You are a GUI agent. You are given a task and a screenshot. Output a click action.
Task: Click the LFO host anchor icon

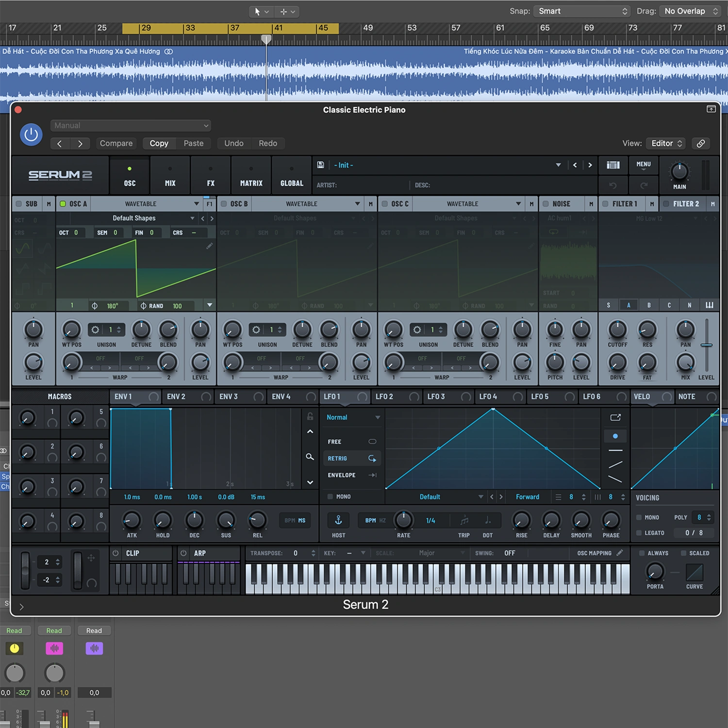pyautogui.click(x=338, y=520)
